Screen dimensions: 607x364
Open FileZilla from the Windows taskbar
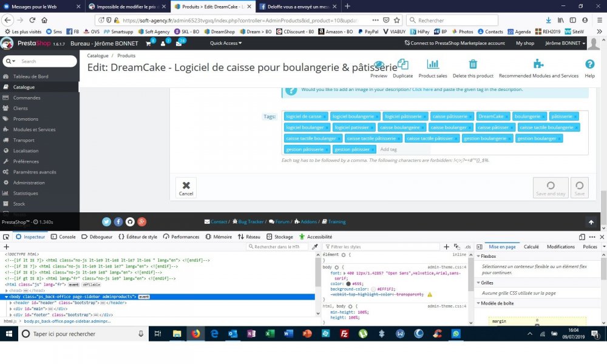click(x=344, y=334)
